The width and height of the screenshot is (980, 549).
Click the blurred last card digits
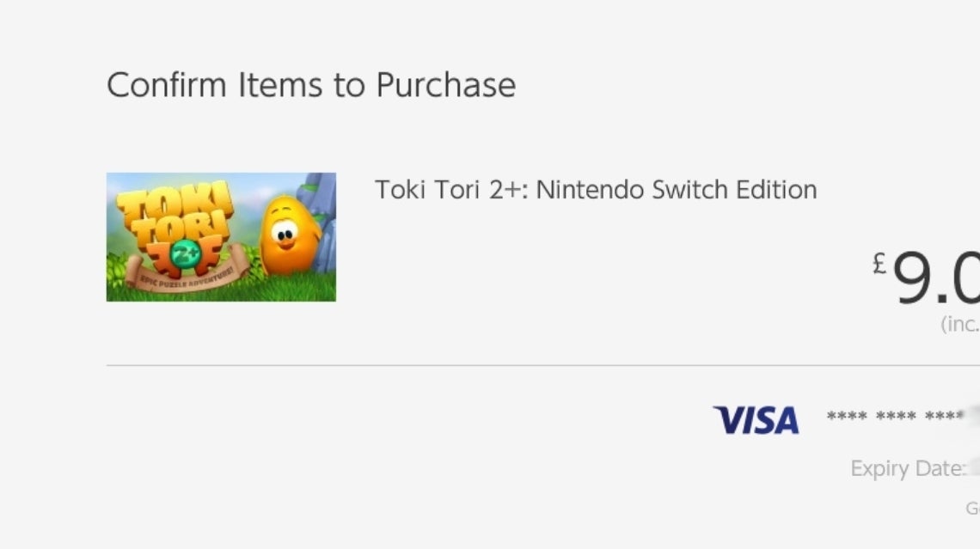click(x=972, y=417)
